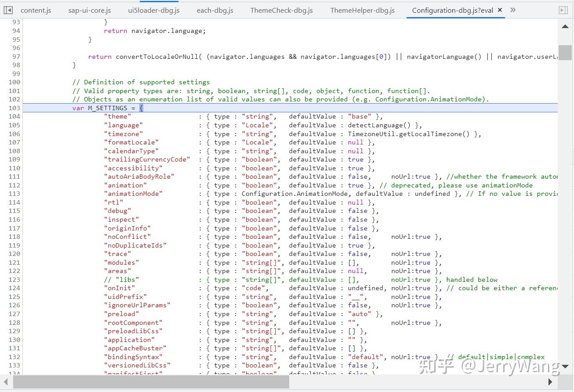Open the ui5loader-dbg.js tab
The height and width of the screenshot is (392, 574).
click(x=154, y=10)
